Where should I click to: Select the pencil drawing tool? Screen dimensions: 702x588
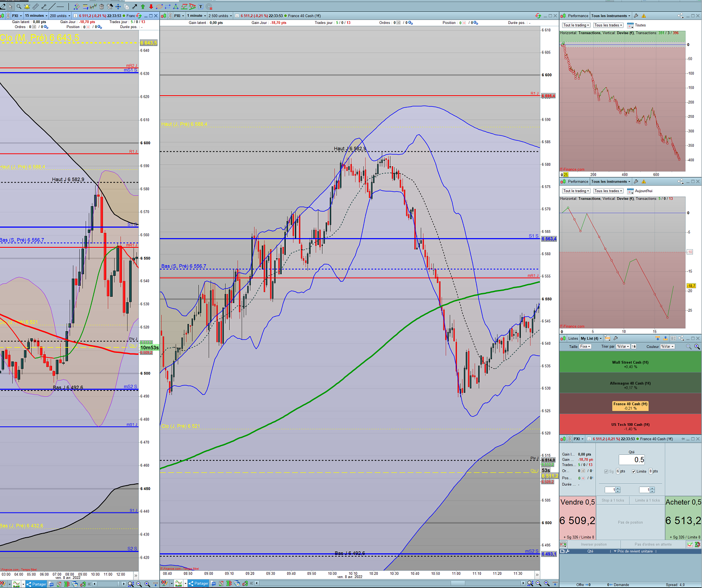3,6
